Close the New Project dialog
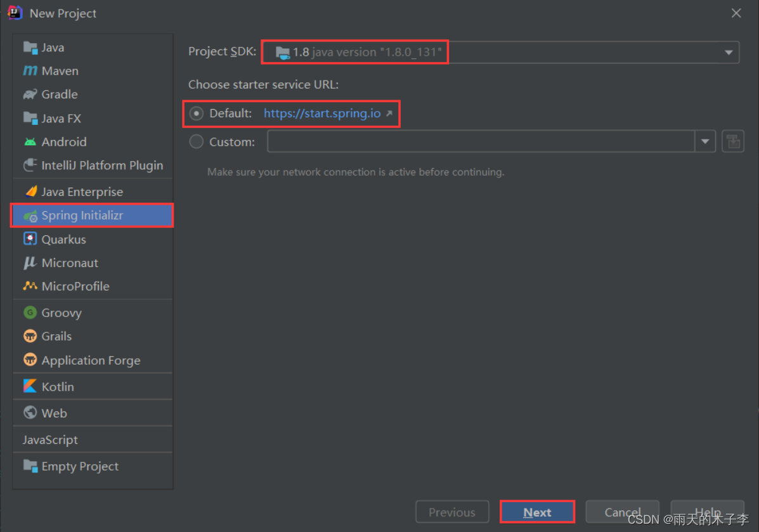Screen dimensions: 759x532 point(736,13)
